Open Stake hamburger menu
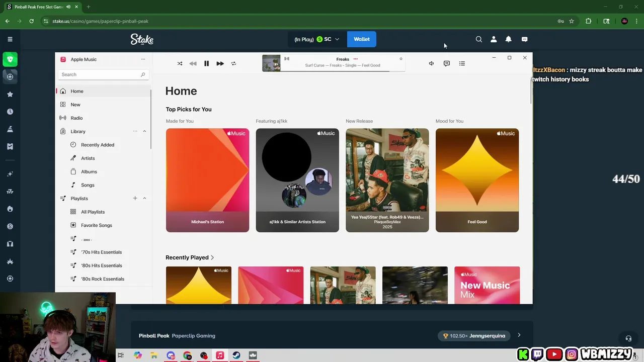Viewport: 644px width, 362px height. point(10,39)
